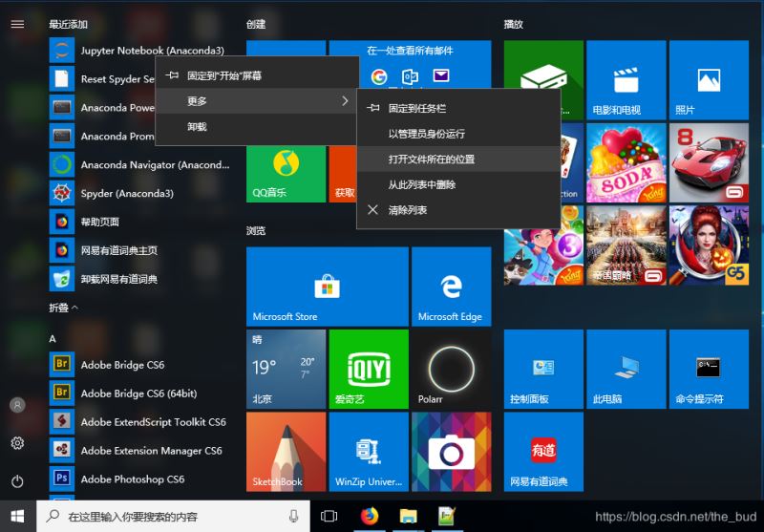Click the 创建 group heading

(x=256, y=24)
